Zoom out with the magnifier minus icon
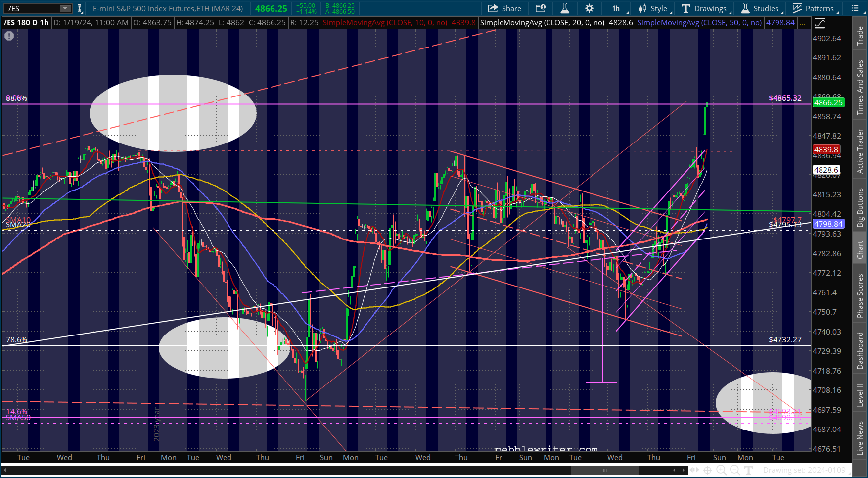The image size is (868, 478). [735, 470]
